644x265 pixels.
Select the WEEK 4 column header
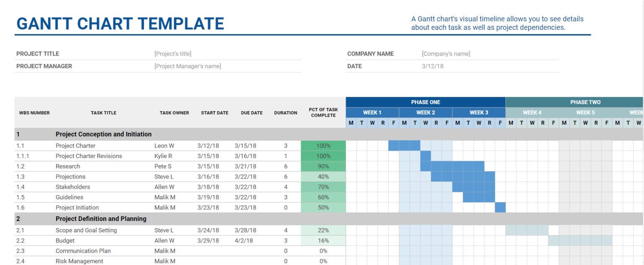(532, 112)
